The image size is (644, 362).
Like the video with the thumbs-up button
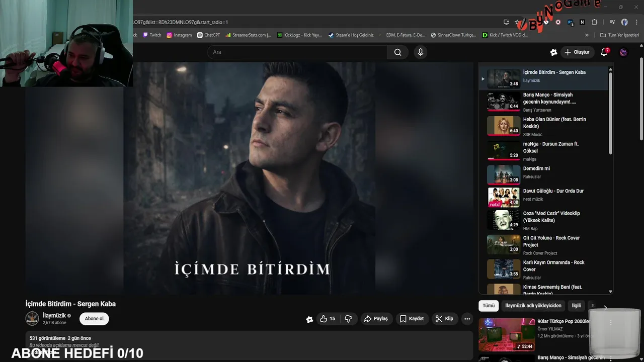(x=328, y=319)
